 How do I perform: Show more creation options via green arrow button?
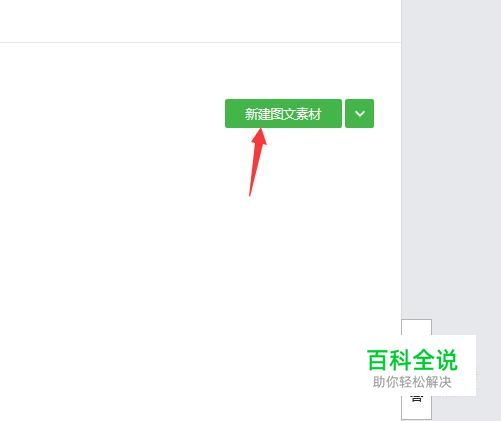(x=359, y=113)
